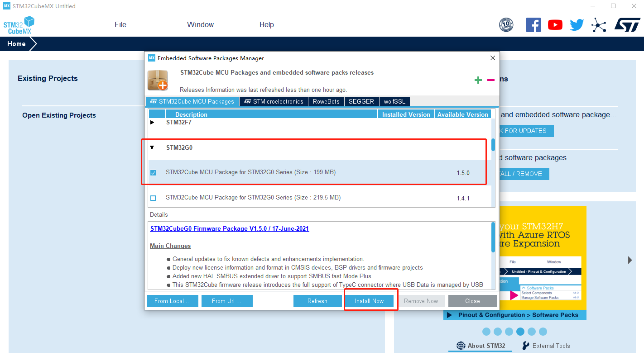Select the second banner pagination dot
The height and width of the screenshot is (361, 644).
(x=498, y=332)
